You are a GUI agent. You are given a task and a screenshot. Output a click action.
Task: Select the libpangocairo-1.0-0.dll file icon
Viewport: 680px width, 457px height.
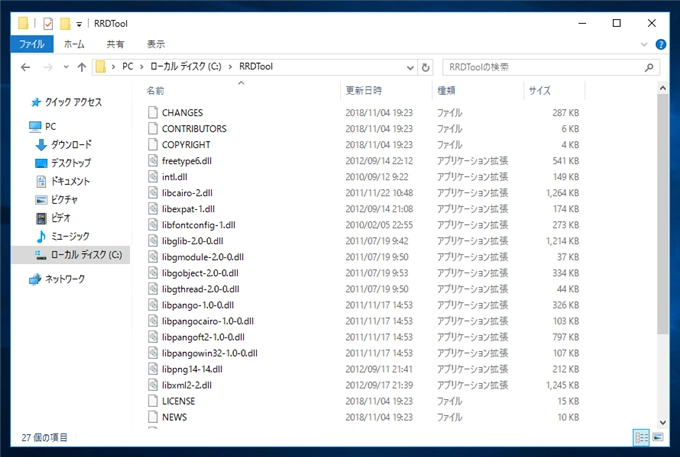point(153,321)
